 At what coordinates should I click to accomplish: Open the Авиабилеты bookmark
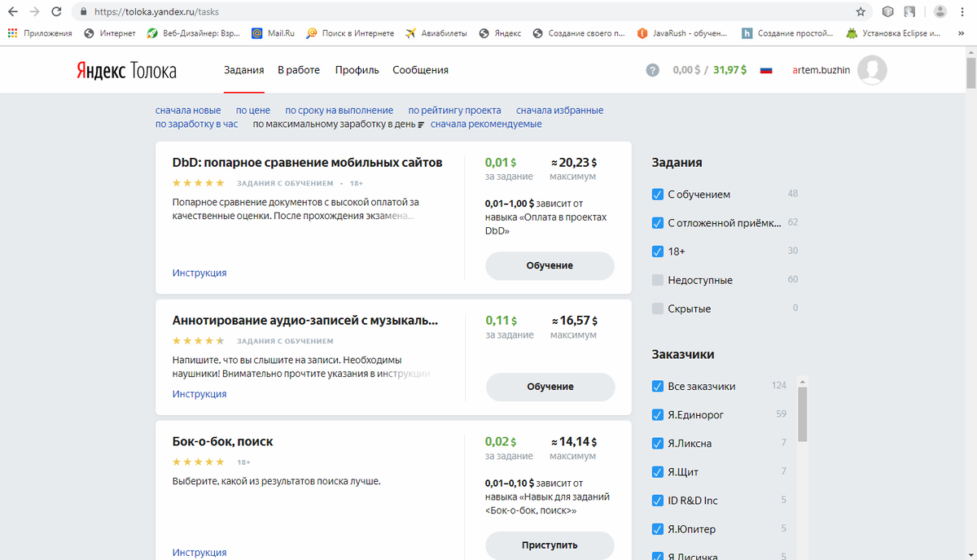pyautogui.click(x=436, y=33)
